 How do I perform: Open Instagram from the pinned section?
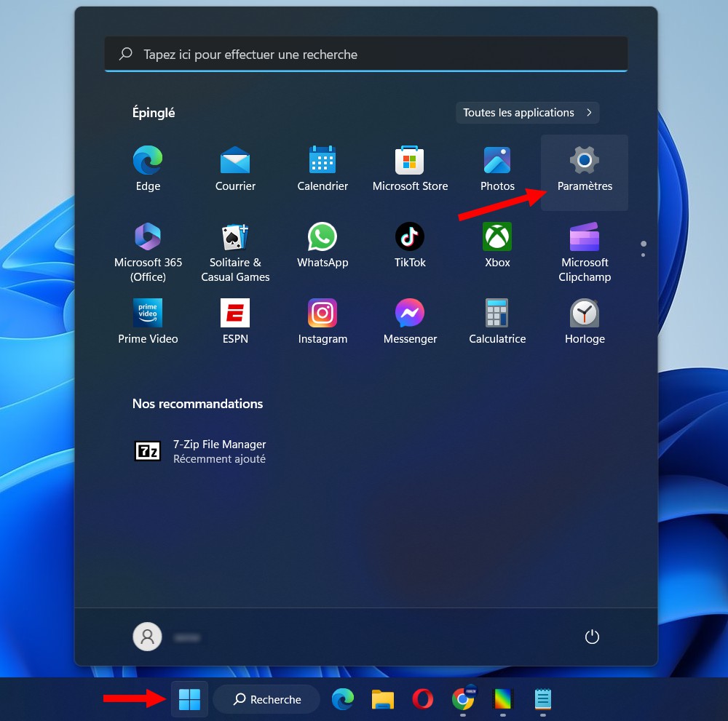[323, 320]
